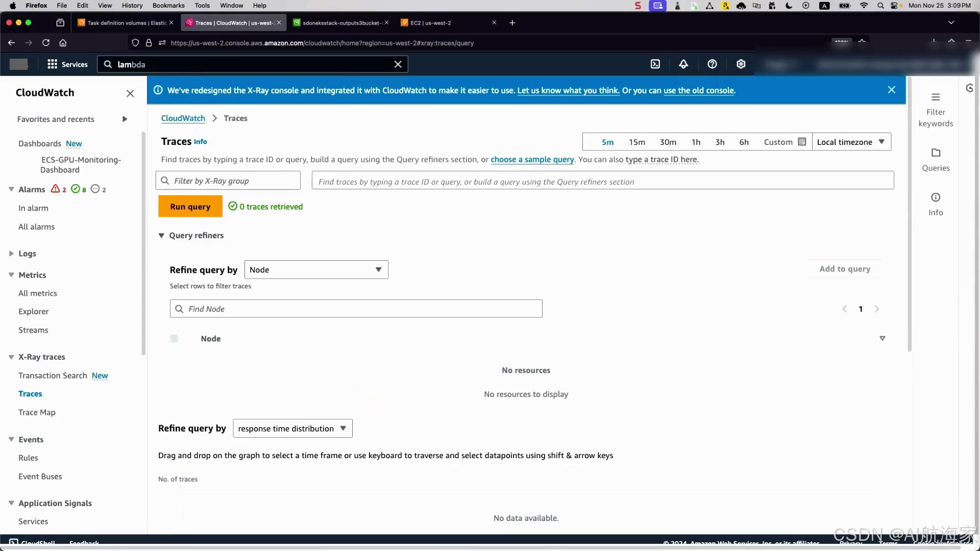
Task: Select the 15m time range
Action: click(636, 142)
